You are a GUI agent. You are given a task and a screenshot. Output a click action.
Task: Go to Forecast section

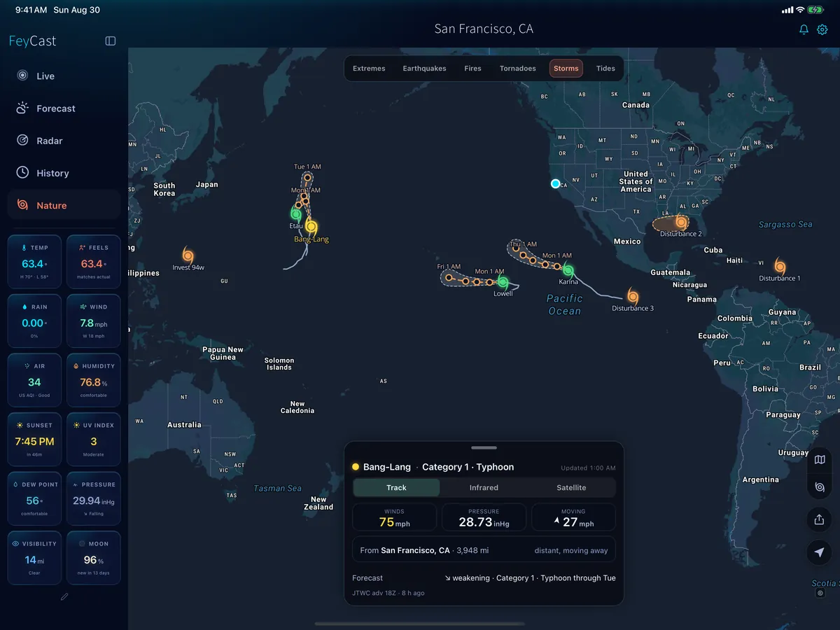64,108
